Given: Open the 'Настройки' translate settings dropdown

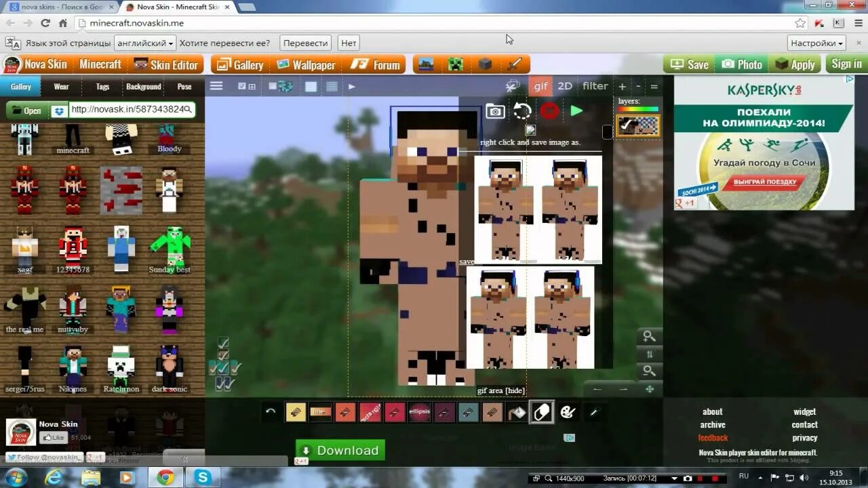Looking at the screenshot, I should (817, 43).
